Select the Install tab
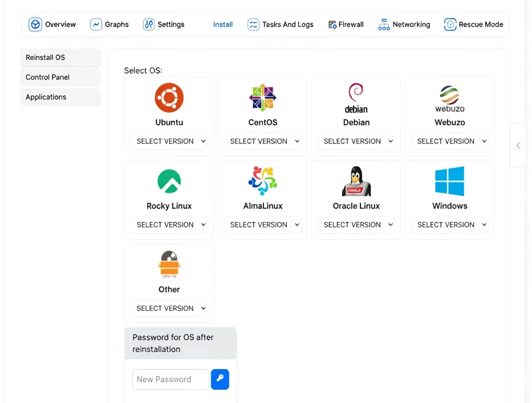 pyautogui.click(x=223, y=24)
